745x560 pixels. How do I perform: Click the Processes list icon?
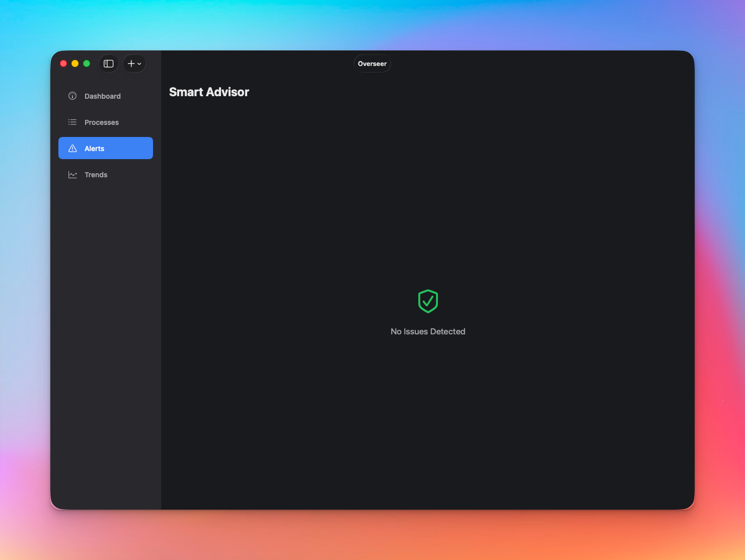[72, 122]
